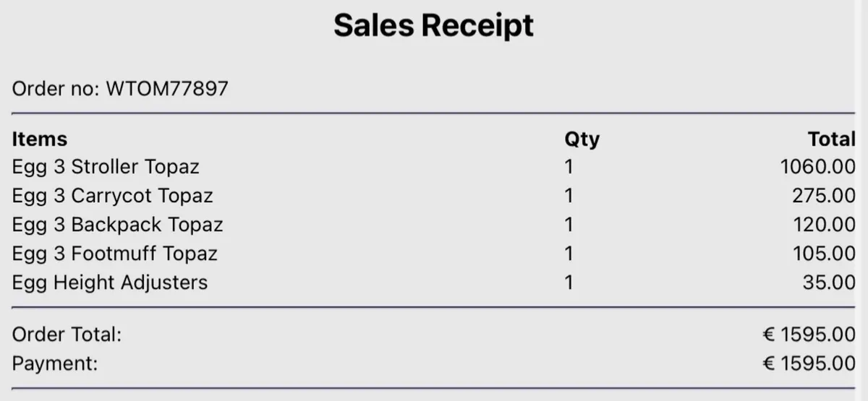Select the Egg 3 Backpack Topaz item
868x401 pixels.
[x=117, y=225]
